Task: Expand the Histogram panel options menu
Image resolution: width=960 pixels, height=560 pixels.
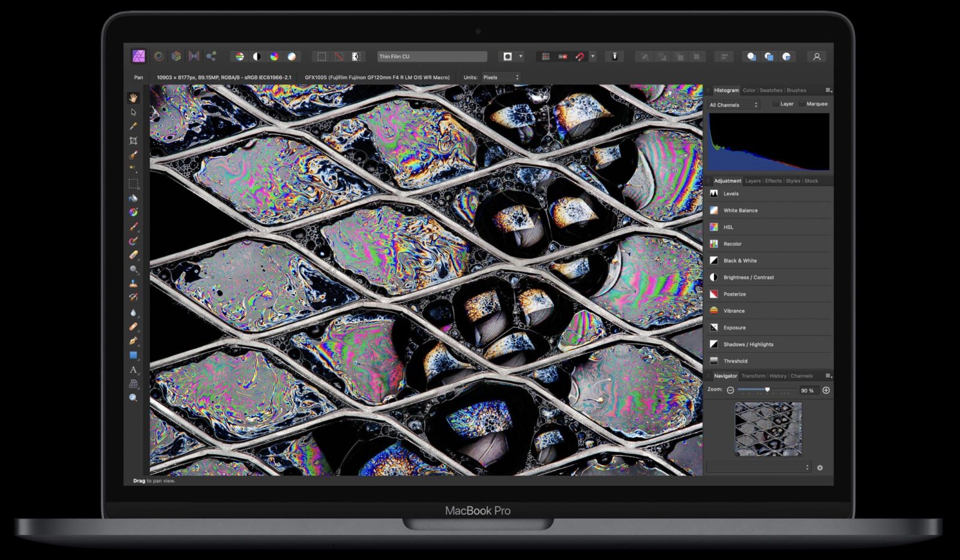Action: point(828,91)
